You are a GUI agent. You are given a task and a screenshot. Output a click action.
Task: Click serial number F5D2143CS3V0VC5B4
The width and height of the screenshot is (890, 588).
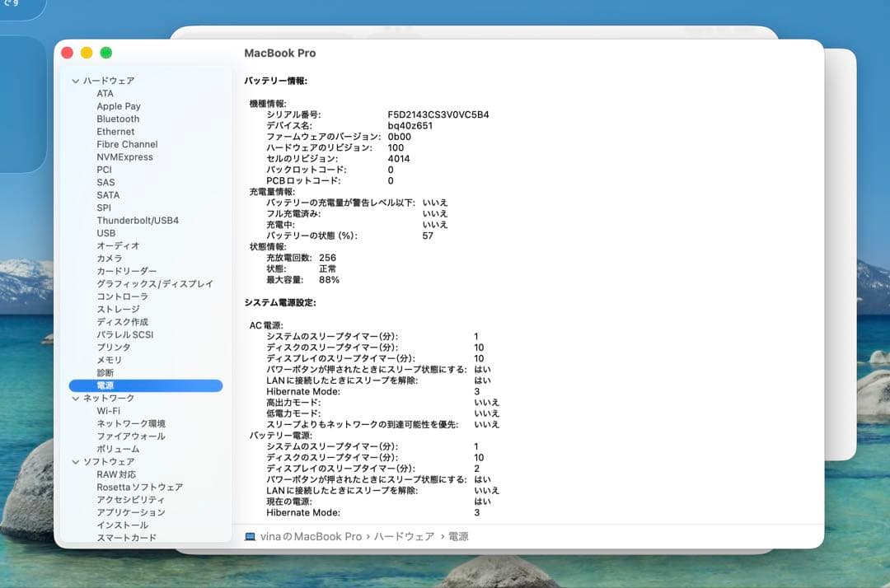tap(438, 114)
